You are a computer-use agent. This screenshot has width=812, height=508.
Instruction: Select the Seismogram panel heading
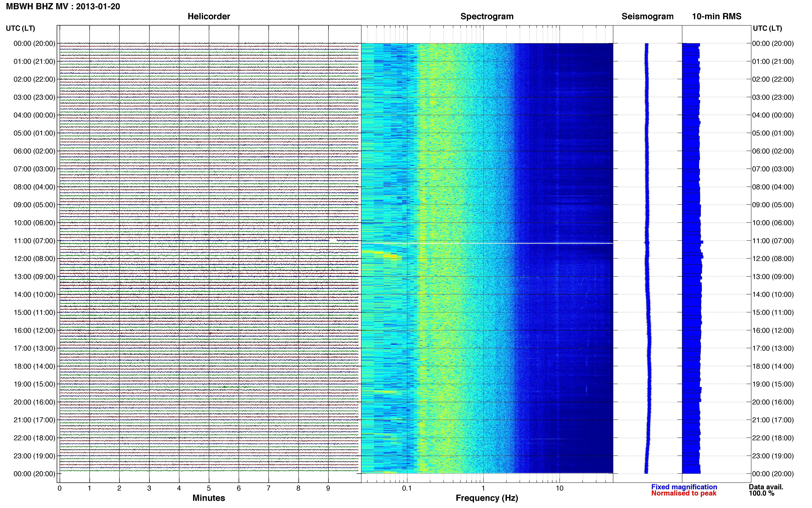pos(648,16)
